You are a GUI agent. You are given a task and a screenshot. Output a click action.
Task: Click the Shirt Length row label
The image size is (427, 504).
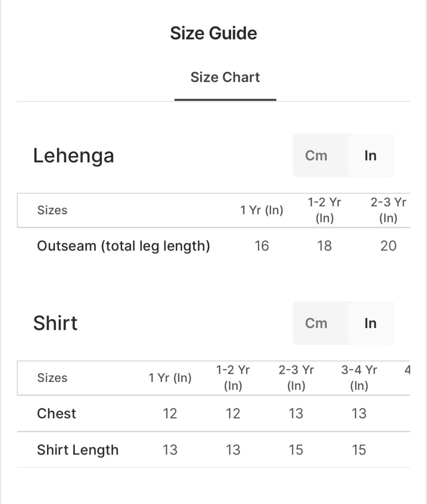[78, 450]
